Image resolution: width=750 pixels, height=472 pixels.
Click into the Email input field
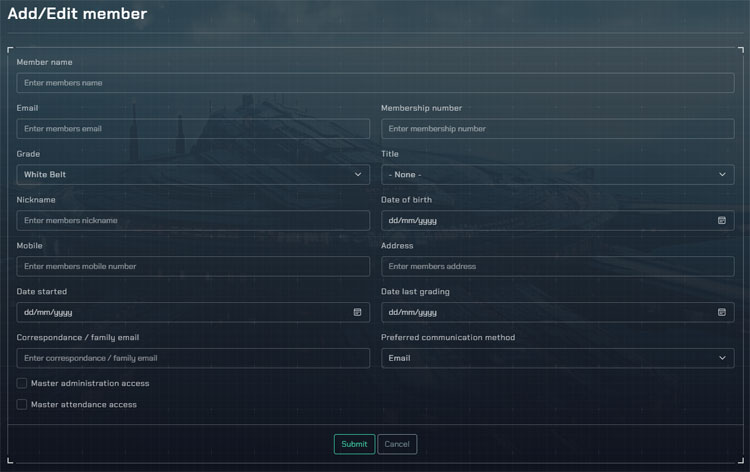tap(193, 129)
